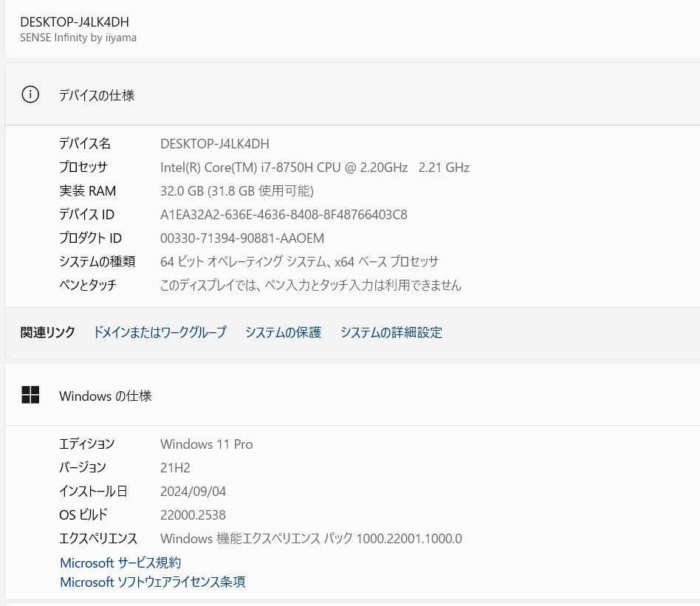Click the エディション label
This screenshot has width=700, height=606.
point(87,444)
